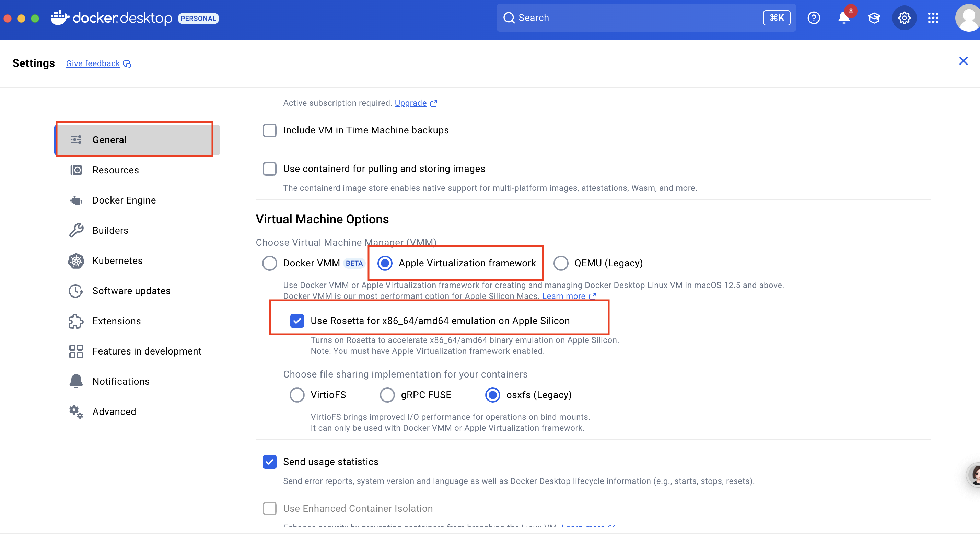Click the Docker whale logo
The height and width of the screenshot is (534, 980).
coord(60,18)
